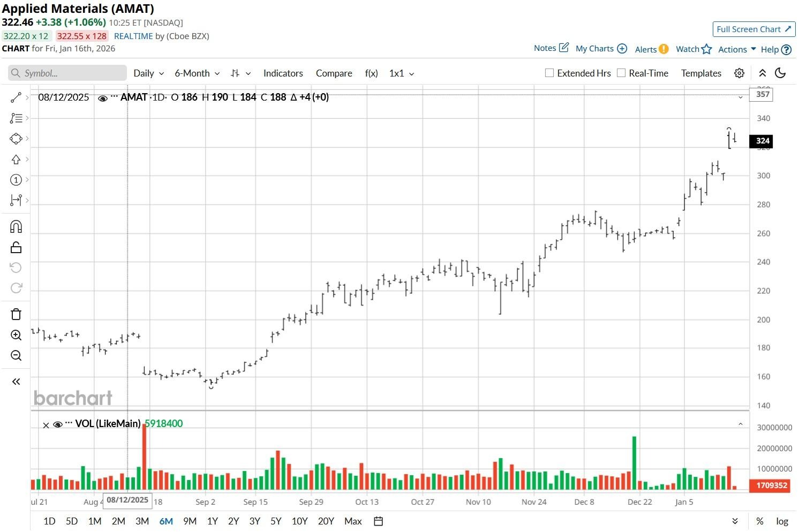Zoom out of the chart

point(16,355)
